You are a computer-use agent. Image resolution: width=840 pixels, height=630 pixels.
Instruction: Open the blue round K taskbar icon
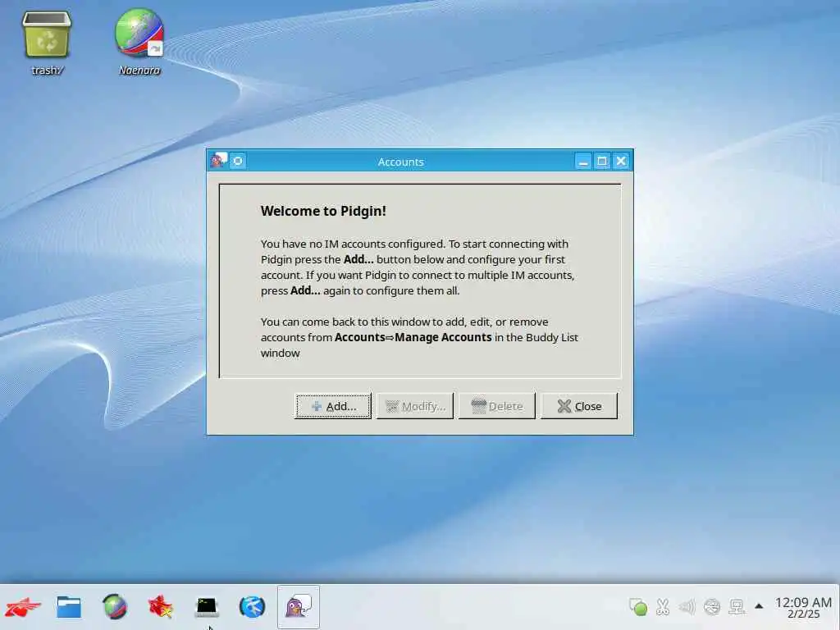pos(253,608)
